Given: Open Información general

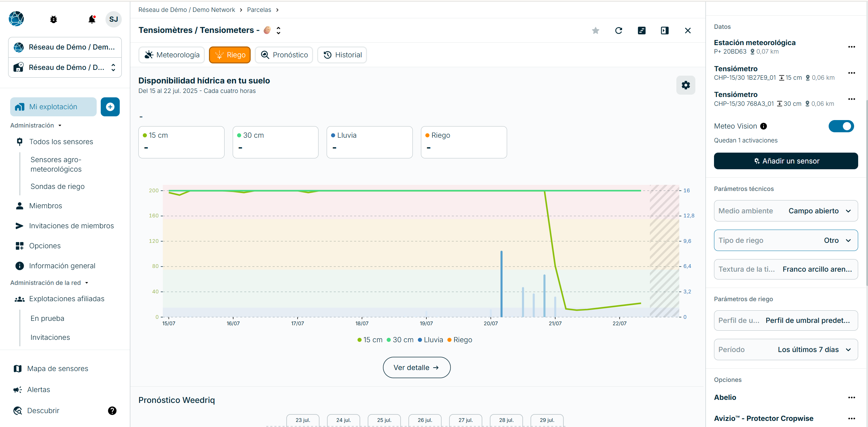Looking at the screenshot, I should (x=62, y=266).
